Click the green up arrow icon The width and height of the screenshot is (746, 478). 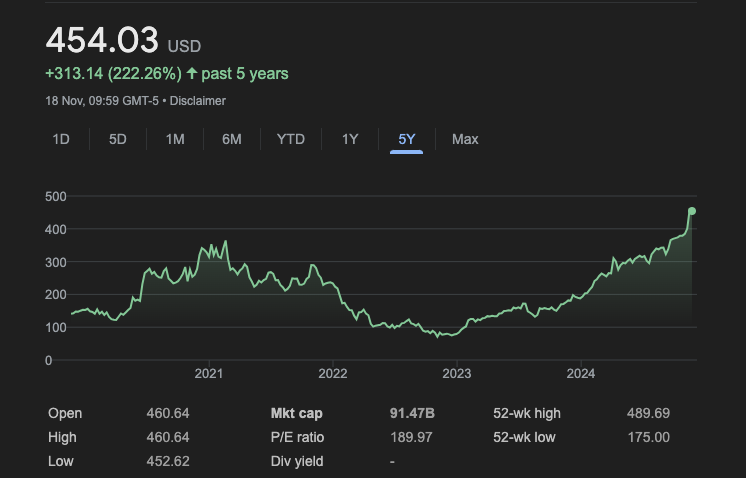[192, 74]
